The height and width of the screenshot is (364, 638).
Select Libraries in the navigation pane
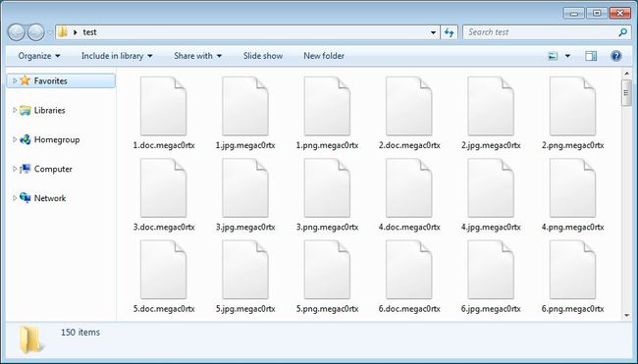pos(49,110)
